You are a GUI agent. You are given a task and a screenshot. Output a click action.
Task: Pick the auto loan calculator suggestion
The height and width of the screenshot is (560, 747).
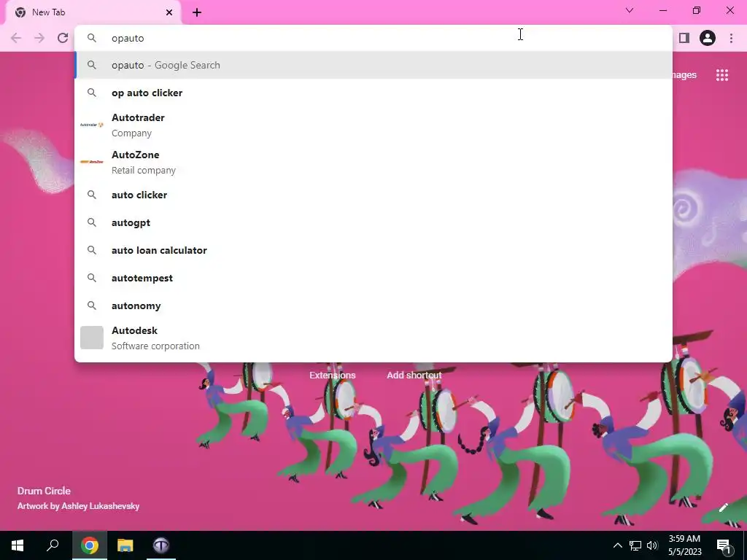pos(373,250)
